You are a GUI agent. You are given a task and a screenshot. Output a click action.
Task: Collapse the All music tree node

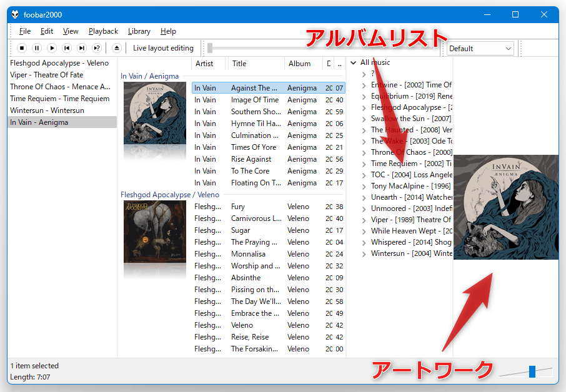click(354, 63)
